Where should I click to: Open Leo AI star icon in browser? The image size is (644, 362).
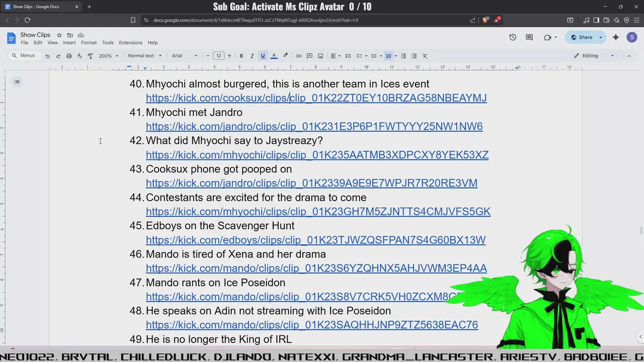tap(616, 20)
